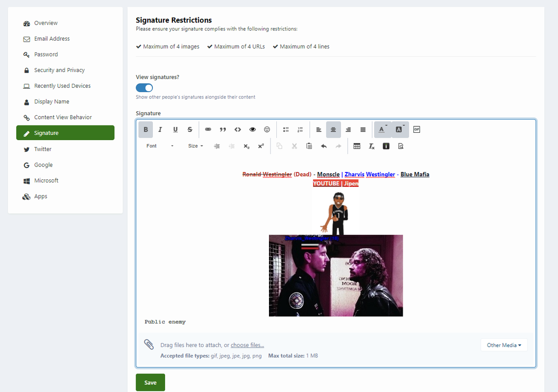
Task: Apply underline formatting
Action: tap(175, 129)
